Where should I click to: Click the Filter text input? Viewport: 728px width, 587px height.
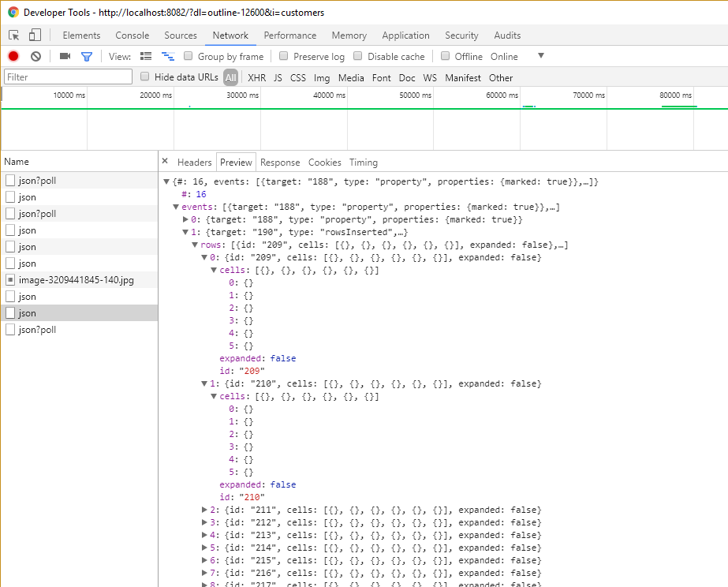[x=69, y=77]
